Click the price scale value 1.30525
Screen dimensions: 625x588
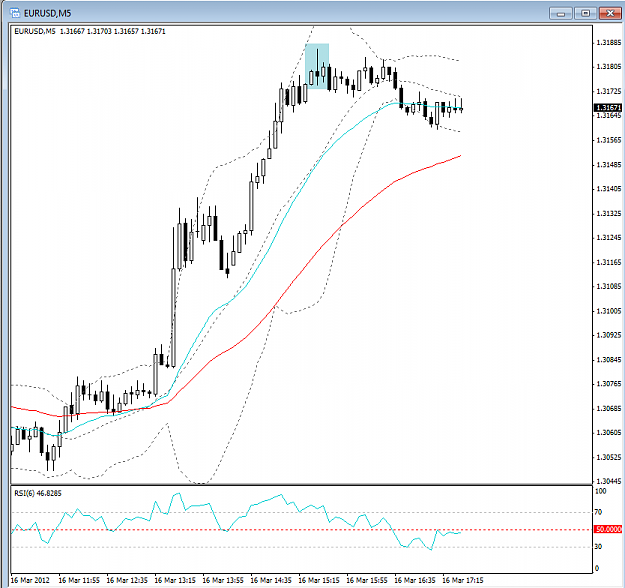point(609,457)
